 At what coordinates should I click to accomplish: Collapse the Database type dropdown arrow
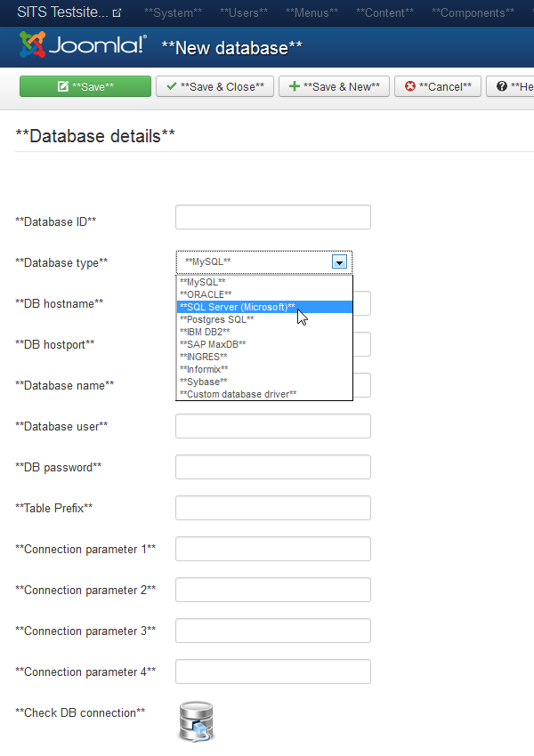pos(339,261)
